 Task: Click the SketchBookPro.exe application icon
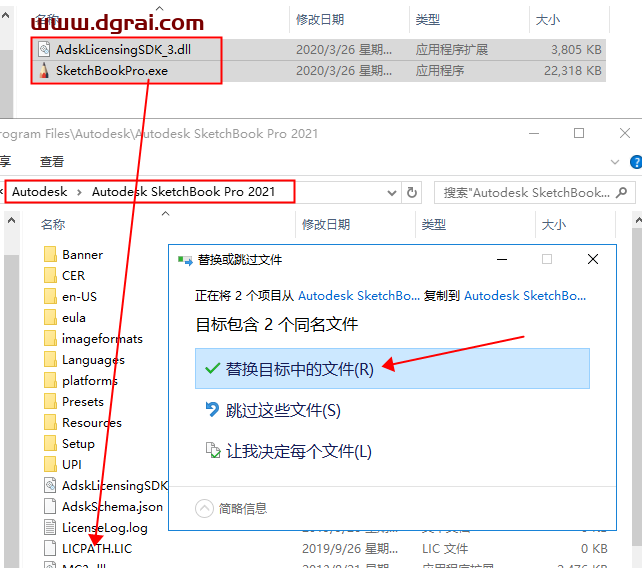tap(44, 71)
